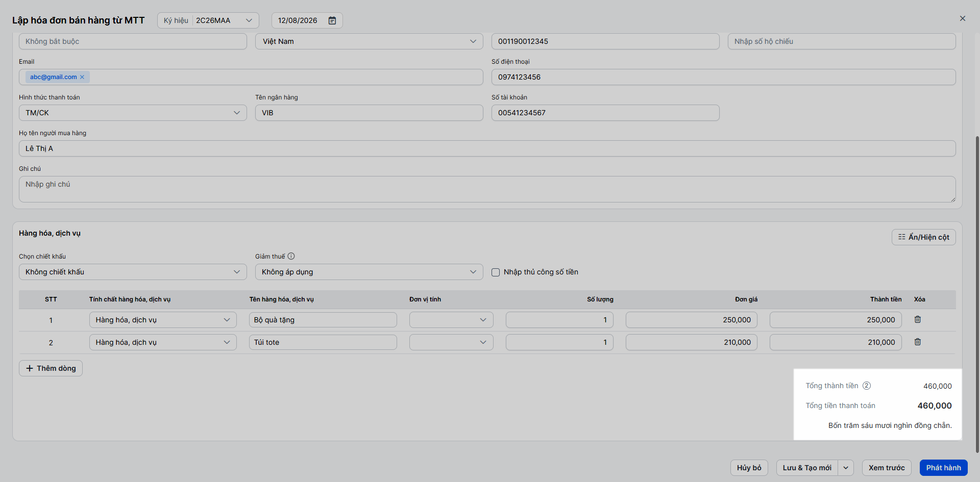Viewport: 980px width, 482px height.
Task: Open row 1 Tính chất dropdown
Action: 163,320
